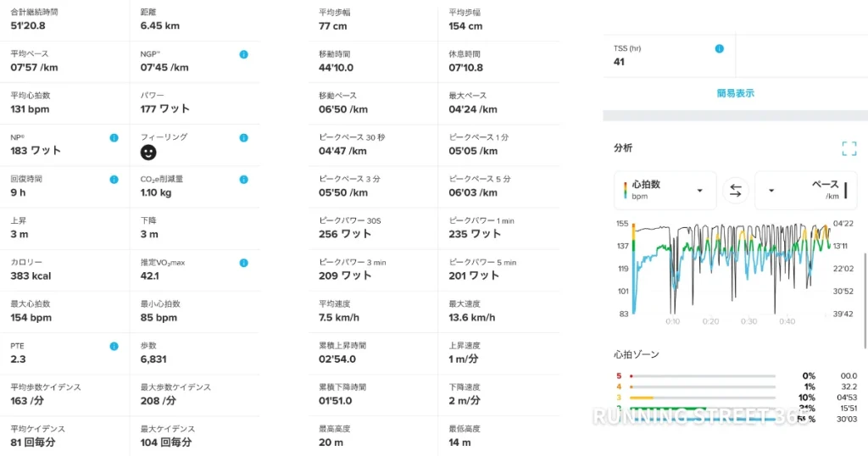Click the 最大ペース value 04'24 /km

[473, 109]
